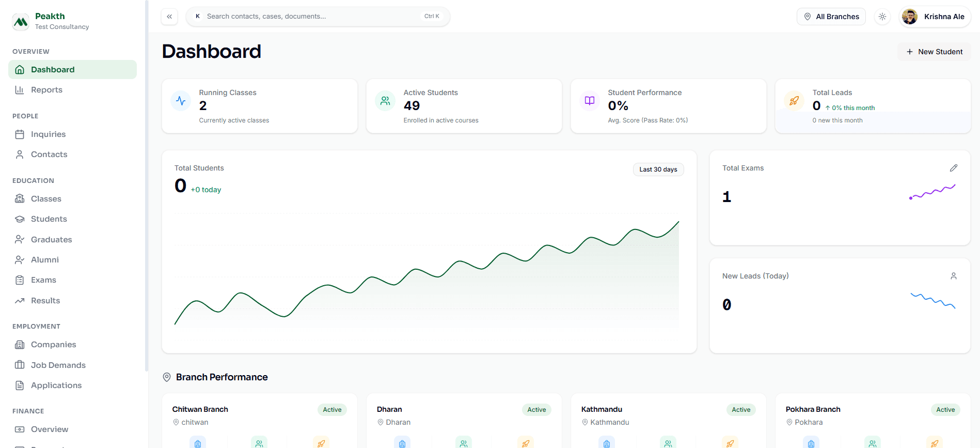Click the Exams clipboard icon in sidebar
The height and width of the screenshot is (448, 980).
coord(20,280)
